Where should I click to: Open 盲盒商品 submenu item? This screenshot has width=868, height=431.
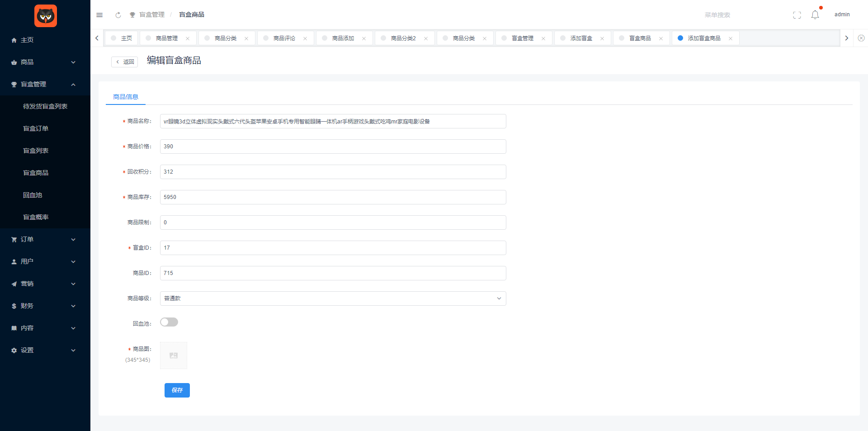(x=45, y=173)
